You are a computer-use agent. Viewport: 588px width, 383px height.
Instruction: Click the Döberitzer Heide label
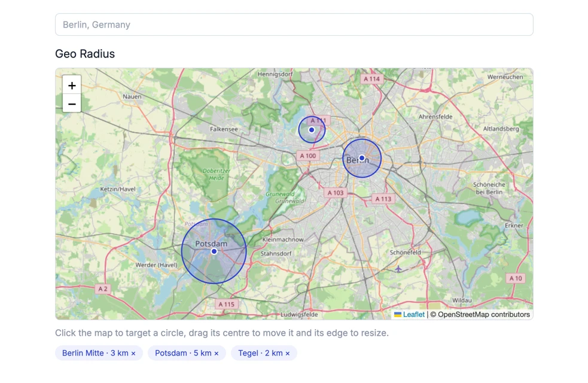pyautogui.click(x=217, y=174)
